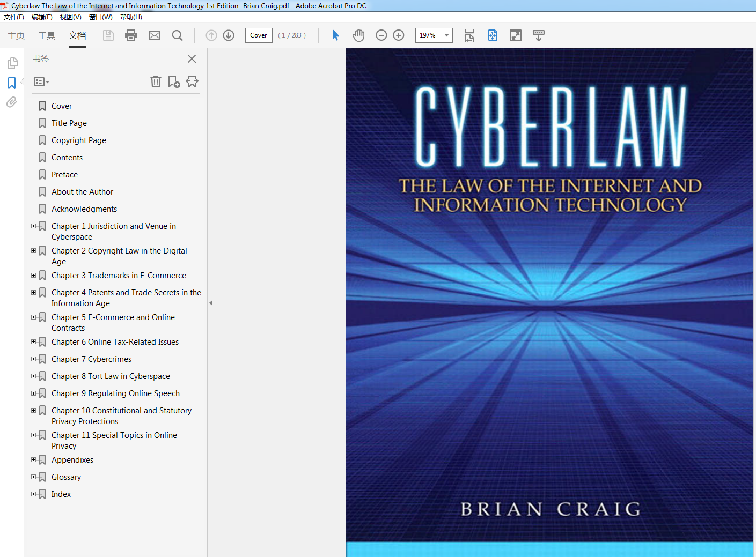Click Find current bookmark icon
Viewport: 756px width, 557px height.
coord(192,81)
